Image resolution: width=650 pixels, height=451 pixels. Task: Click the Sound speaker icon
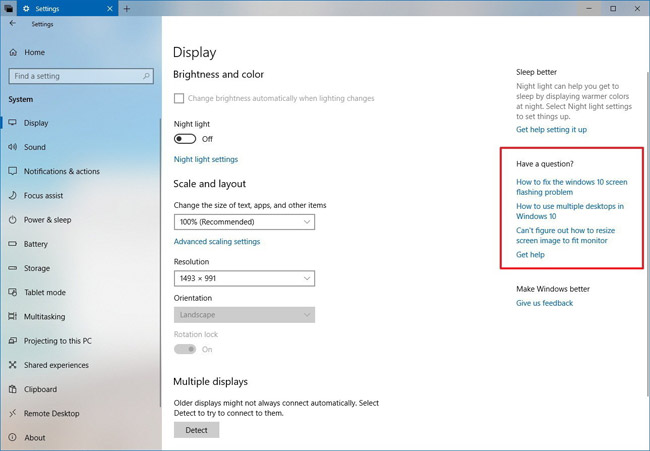point(13,147)
